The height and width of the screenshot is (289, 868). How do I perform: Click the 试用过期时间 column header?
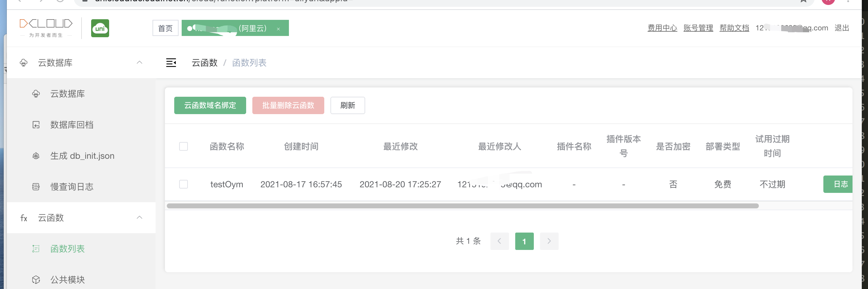pos(772,146)
